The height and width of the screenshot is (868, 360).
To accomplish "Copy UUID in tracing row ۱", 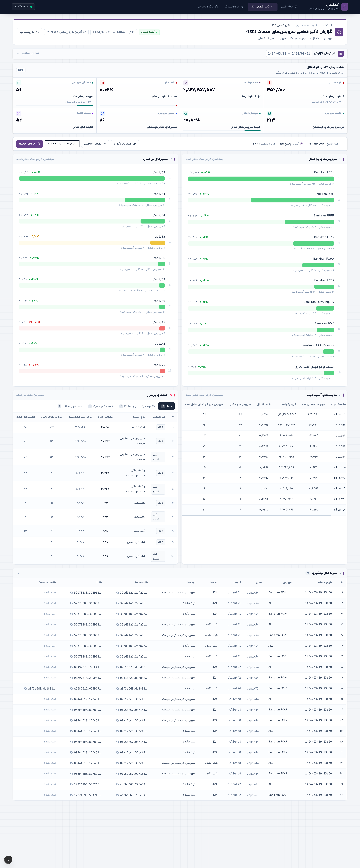I will pyautogui.click(x=71, y=593).
